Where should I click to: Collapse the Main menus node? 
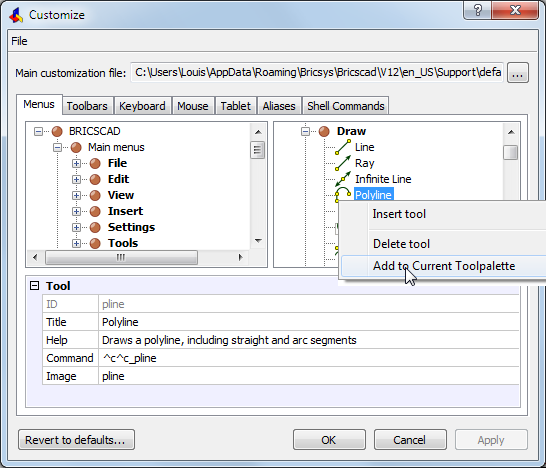(57, 147)
